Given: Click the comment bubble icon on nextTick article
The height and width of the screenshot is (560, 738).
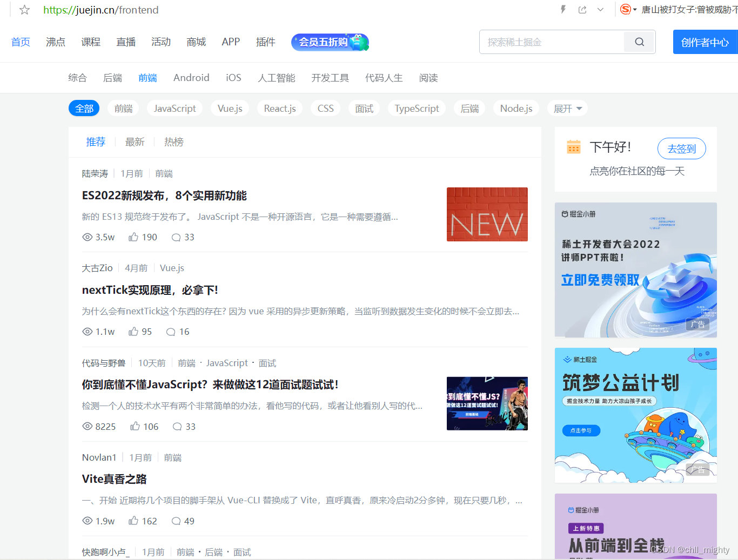Looking at the screenshot, I should [x=170, y=332].
